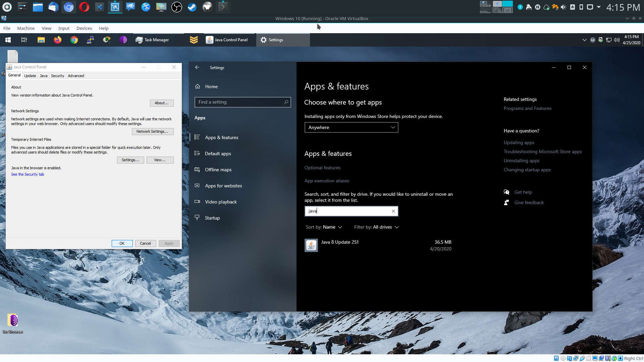The height and width of the screenshot is (362, 644).
Task: Open Apps for websites page
Action: pos(243,186)
